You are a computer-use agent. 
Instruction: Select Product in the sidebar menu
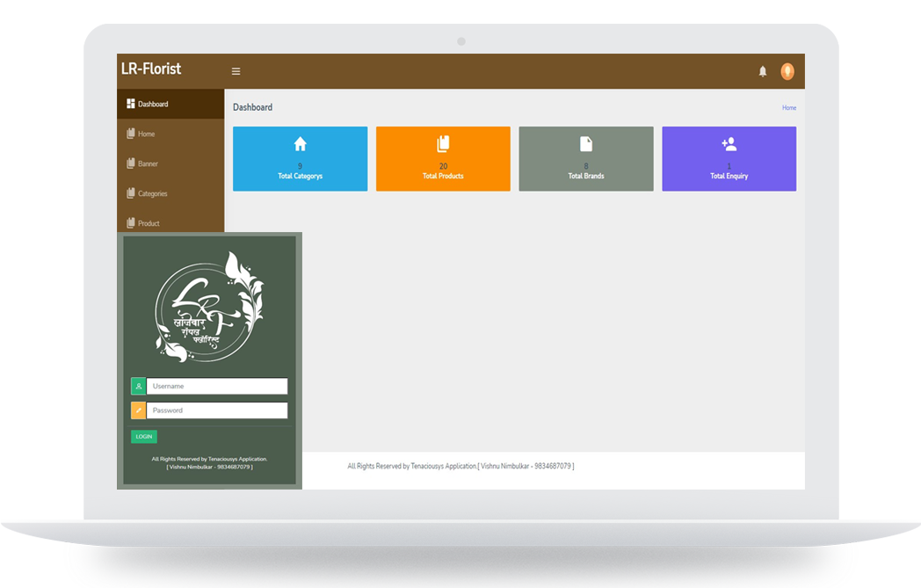click(x=149, y=223)
